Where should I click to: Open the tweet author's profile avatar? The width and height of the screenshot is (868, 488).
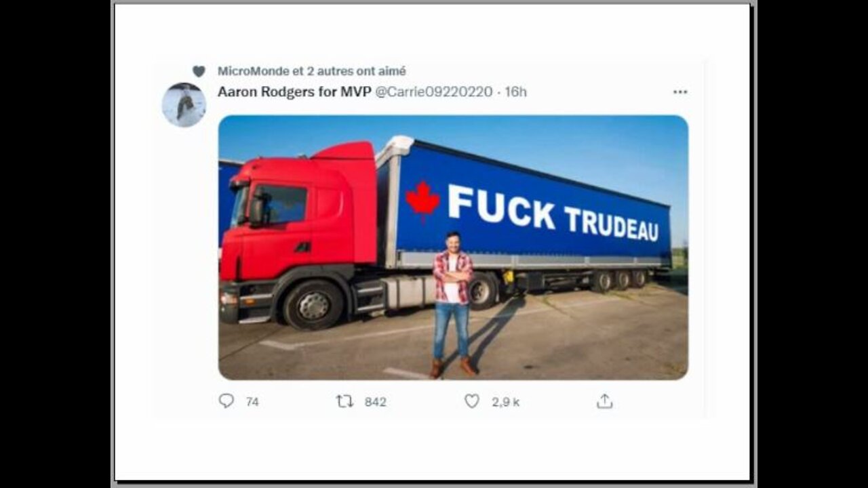[x=184, y=105]
